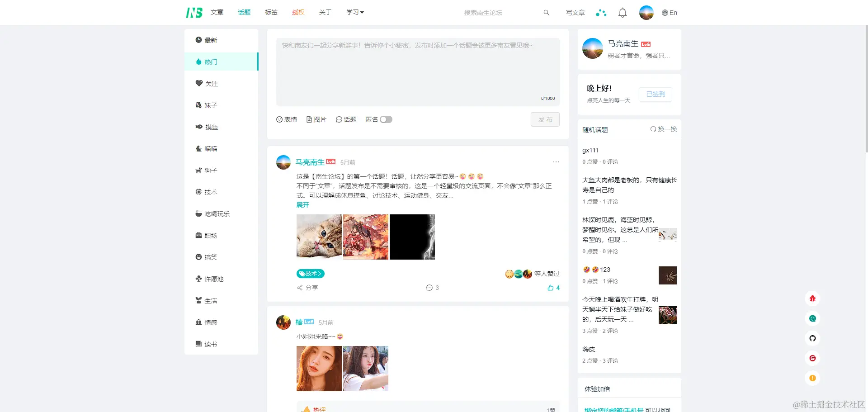868x412 pixels.
Task: Open random topic 大鱼大肉都是老板的
Action: (x=630, y=185)
